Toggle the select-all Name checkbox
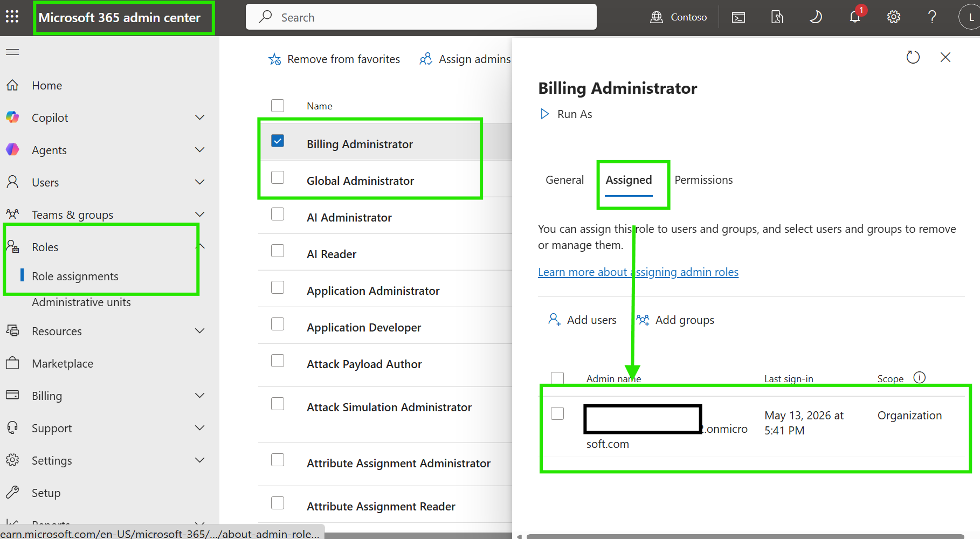Image resolution: width=980 pixels, height=539 pixels. [278, 105]
